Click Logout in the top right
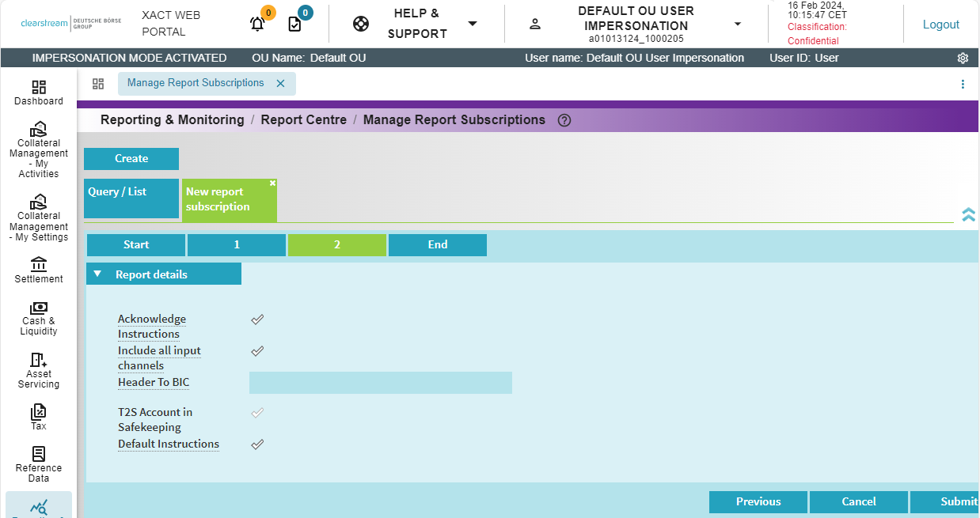The image size is (980, 518). 940,24
